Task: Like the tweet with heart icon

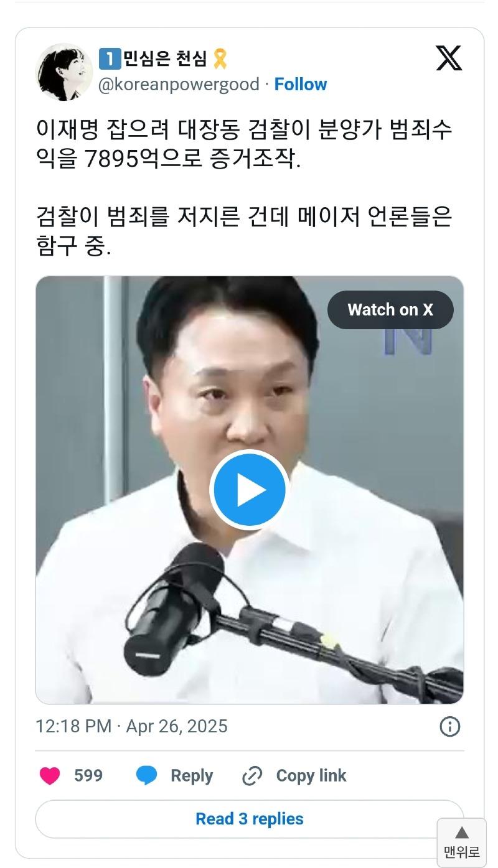Action: (x=50, y=776)
